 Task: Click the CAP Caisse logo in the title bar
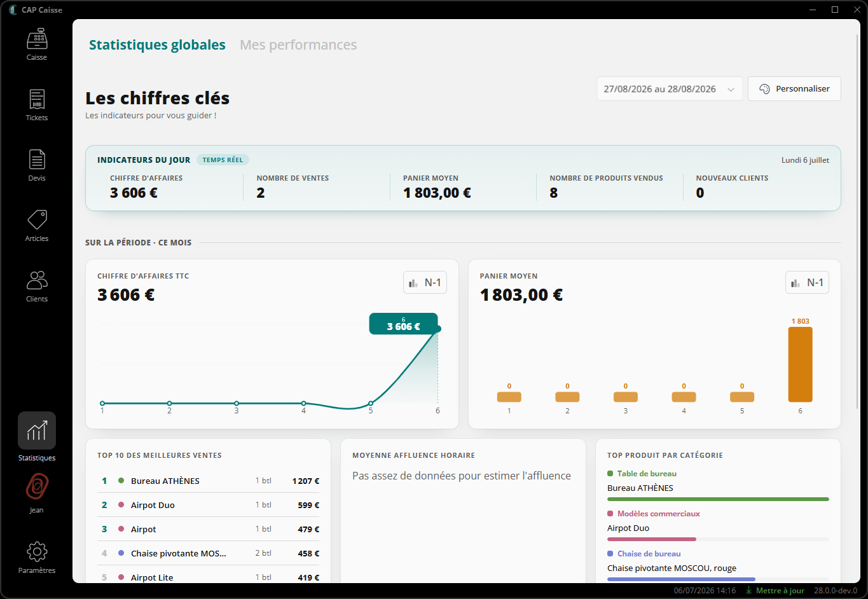click(13, 10)
